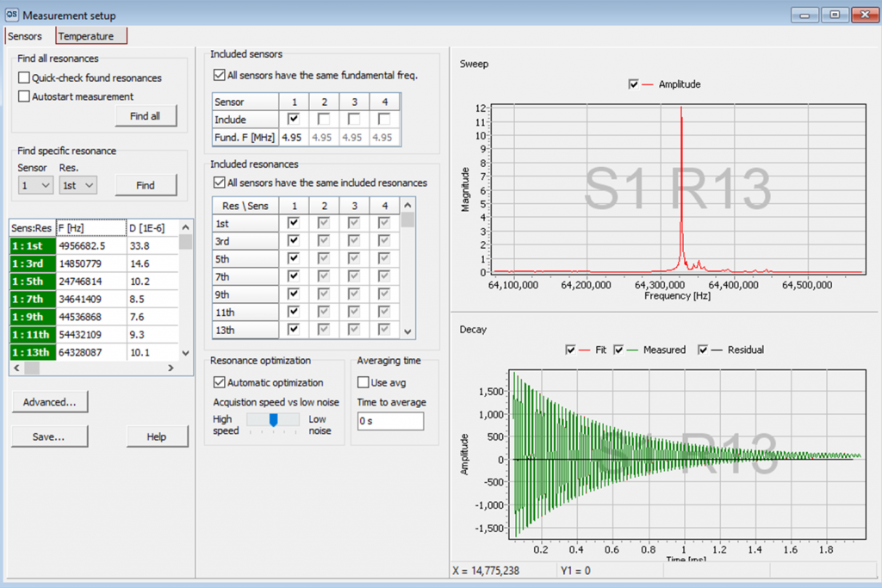
Task: Click the resonance list scroll-down arrow
Action: [x=186, y=353]
